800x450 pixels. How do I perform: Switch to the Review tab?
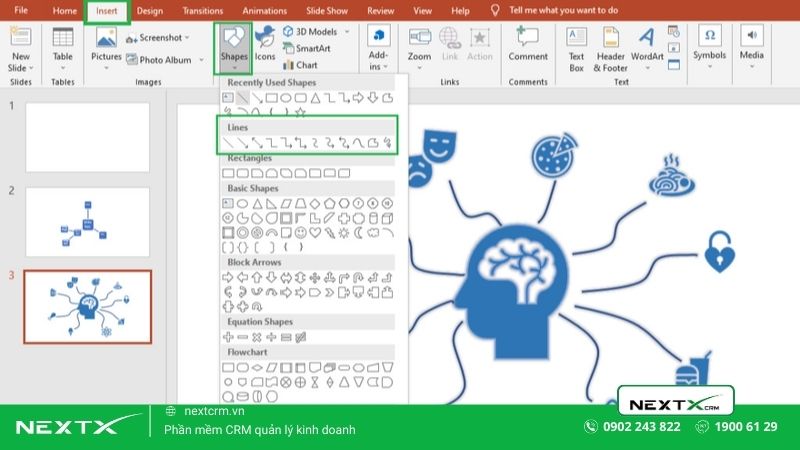[x=381, y=11]
